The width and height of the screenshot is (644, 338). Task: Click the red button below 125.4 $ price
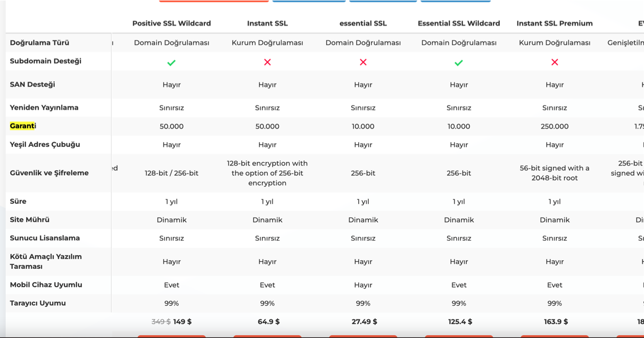(459, 336)
